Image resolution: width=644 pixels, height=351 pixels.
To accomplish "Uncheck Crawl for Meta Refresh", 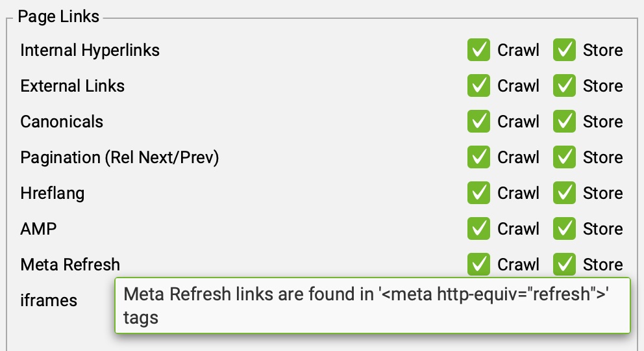I will coord(478,264).
